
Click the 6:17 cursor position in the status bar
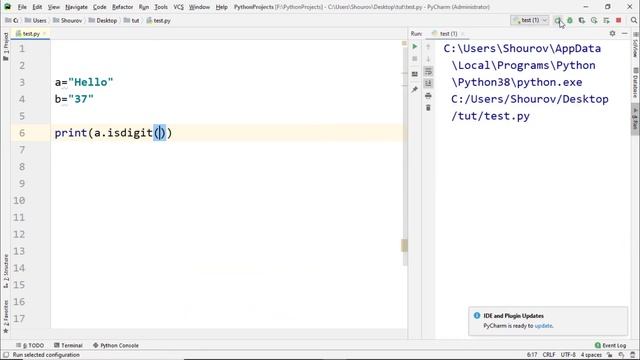(x=532, y=355)
